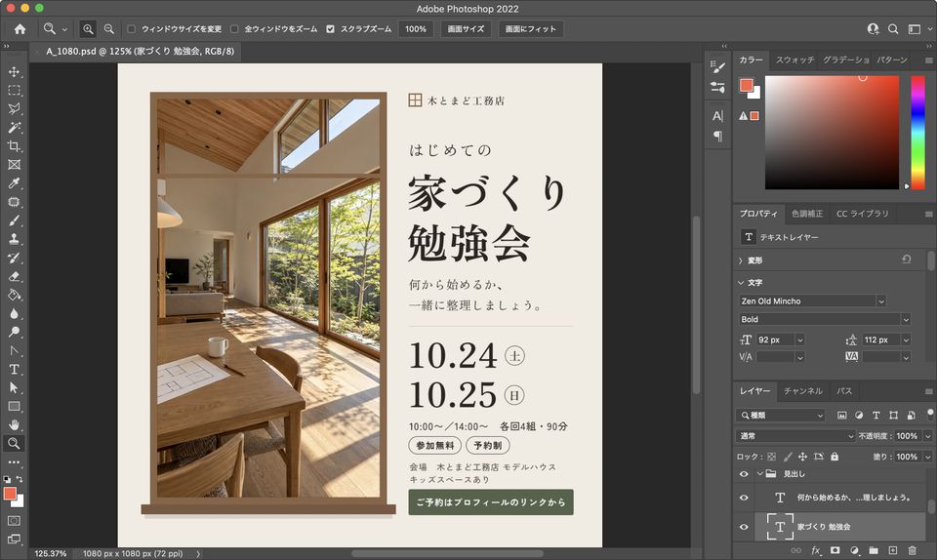Image resolution: width=937 pixels, height=560 pixels.
Task: Toggle lock transparent pixels
Action: pyautogui.click(x=771, y=457)
